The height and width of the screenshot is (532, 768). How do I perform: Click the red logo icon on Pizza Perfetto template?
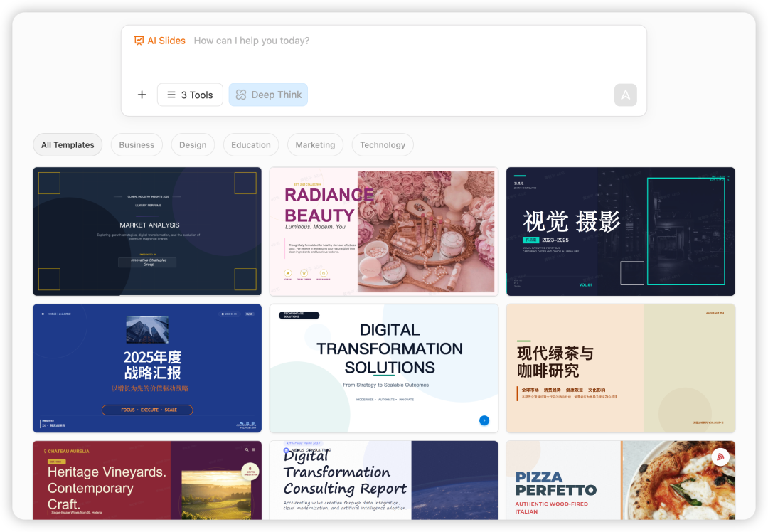720,457
